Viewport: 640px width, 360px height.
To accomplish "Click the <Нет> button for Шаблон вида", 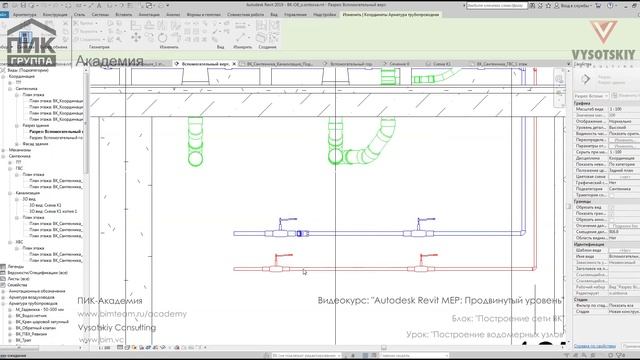I will tap(624, 250).
